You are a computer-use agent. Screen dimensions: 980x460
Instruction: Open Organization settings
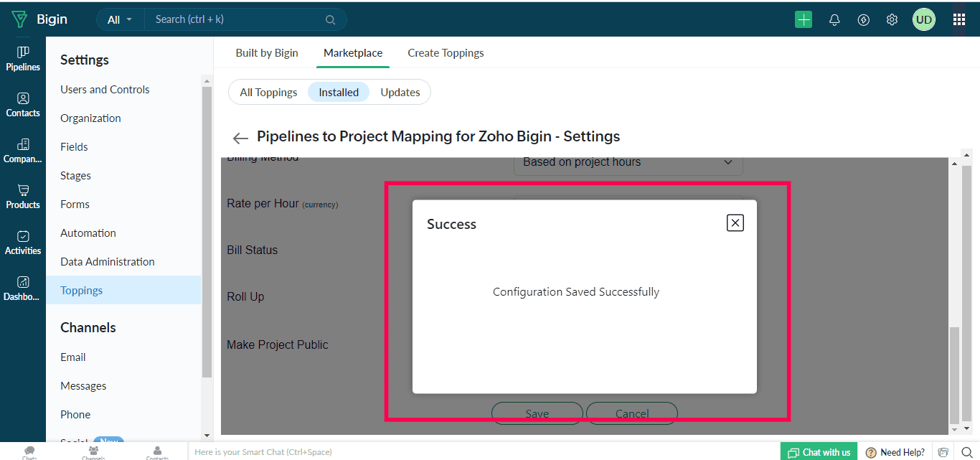click(x=90, y=118)
